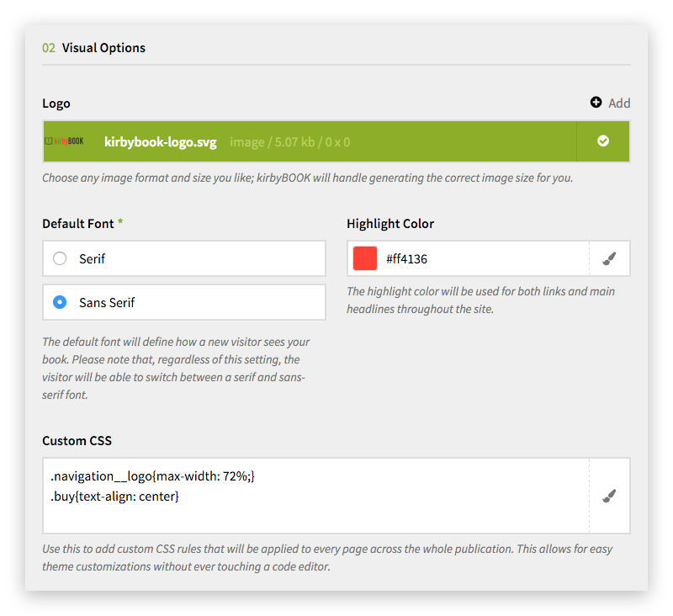Screen dimensions: 673x616
Task: Click inside the Custom CSS text area
Action: (x=316, y=496)
